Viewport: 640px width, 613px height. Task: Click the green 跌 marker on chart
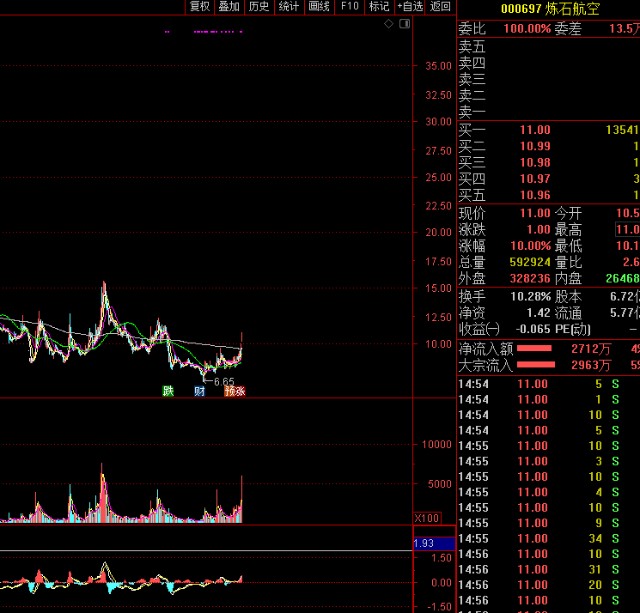(169, 391)
